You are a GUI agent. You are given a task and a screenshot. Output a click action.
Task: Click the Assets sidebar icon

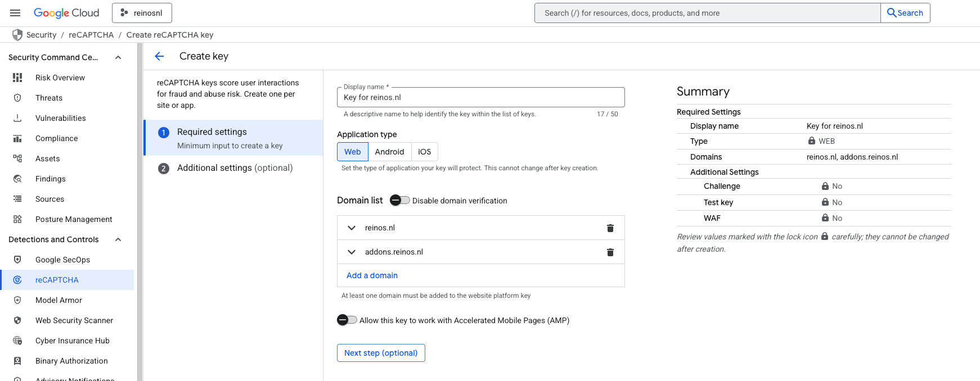pyautogui.click(x=17, y=158)
